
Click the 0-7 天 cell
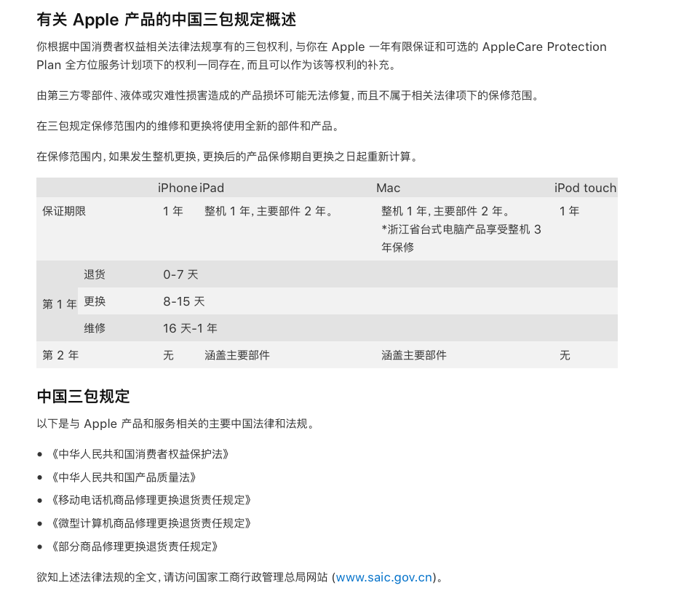pos(180,274)
